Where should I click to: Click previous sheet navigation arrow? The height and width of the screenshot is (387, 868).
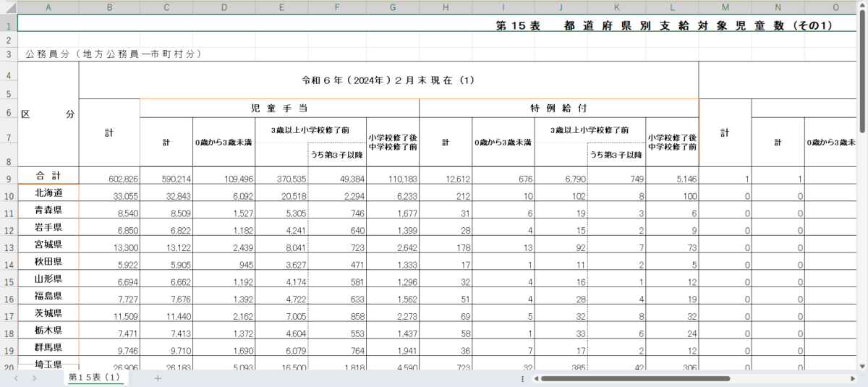click(x=14, y=378)
